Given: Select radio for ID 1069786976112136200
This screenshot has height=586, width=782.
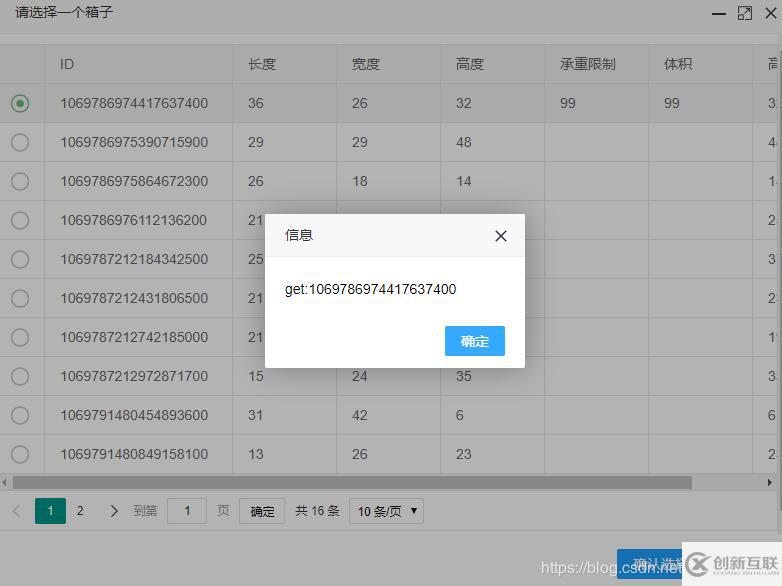Looking at the screenshot, I should (20, 220).
